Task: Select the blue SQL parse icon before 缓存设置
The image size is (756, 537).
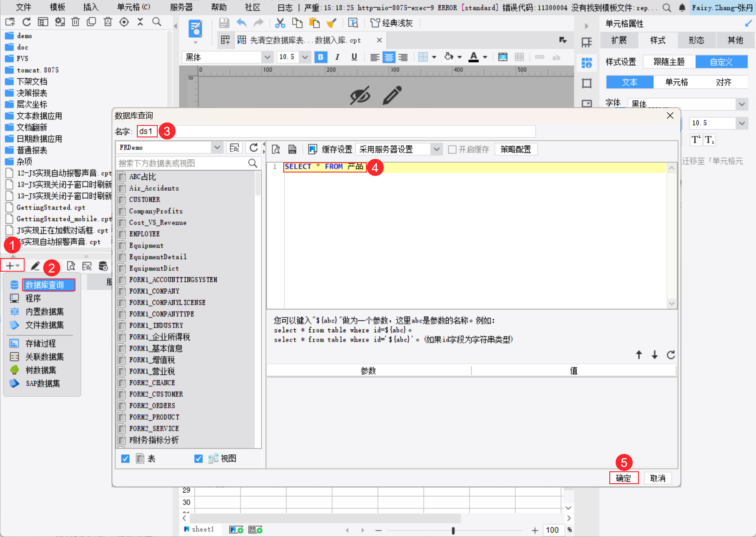Action: click(x=312, y=149)
